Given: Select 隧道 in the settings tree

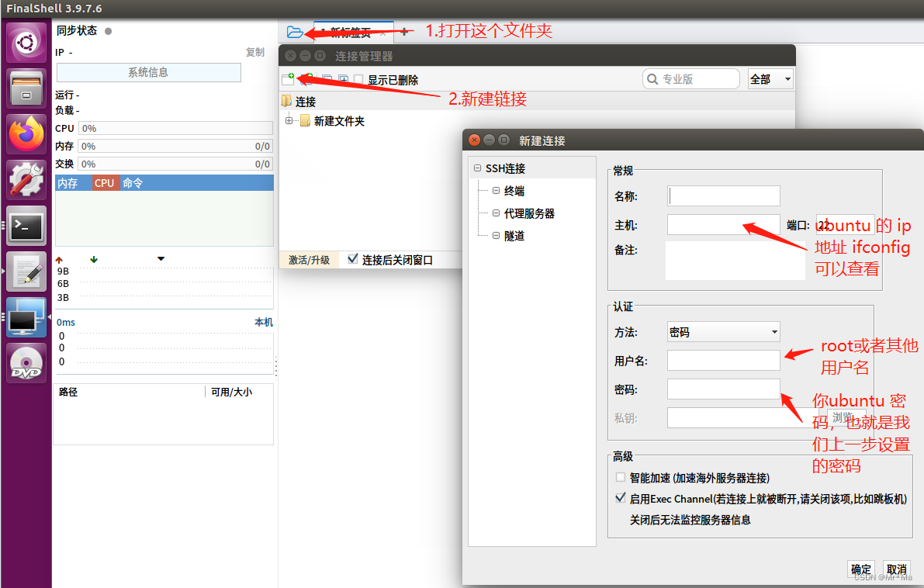Looking at the screenshot, I should coord(514,236).
